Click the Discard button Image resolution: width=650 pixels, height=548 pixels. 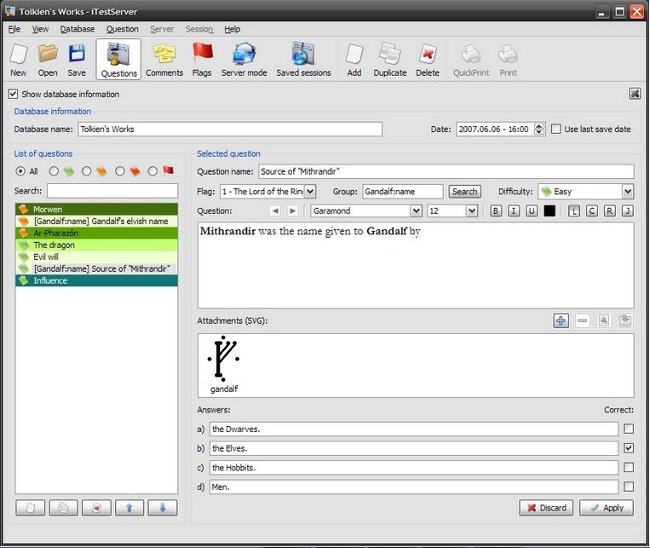pyautogui.click(x=546, y=507)
